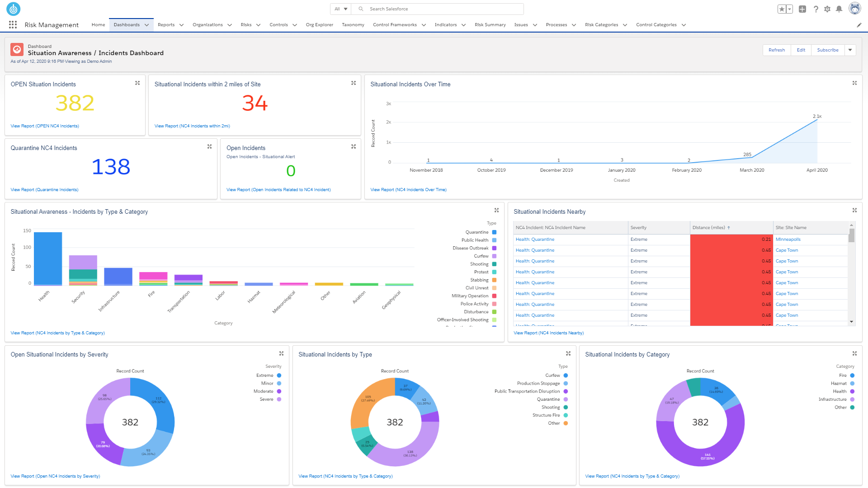Open the Dashboards tab dropdown chevron

tap(147, 25)
